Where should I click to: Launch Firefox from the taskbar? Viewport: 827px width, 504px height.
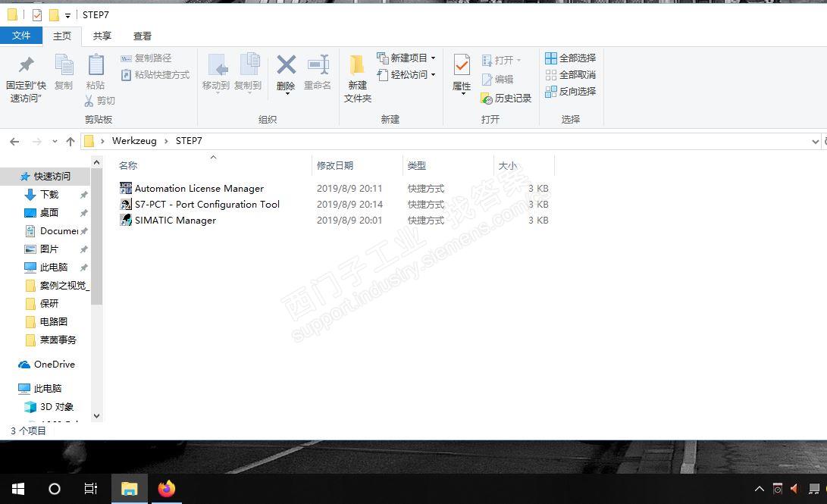167,489
